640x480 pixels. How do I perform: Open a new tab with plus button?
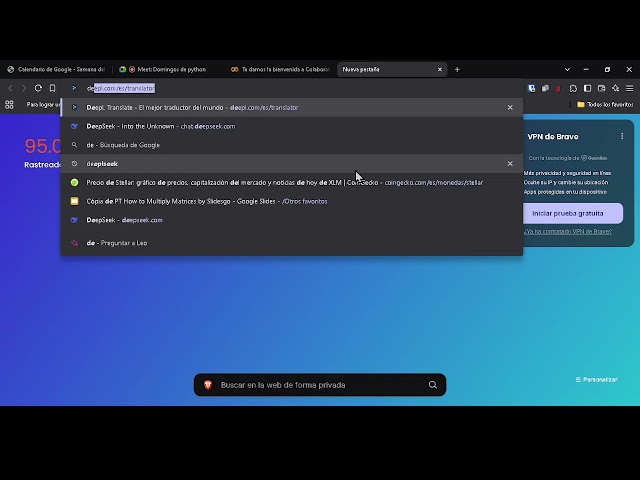[x=457, y=69]
